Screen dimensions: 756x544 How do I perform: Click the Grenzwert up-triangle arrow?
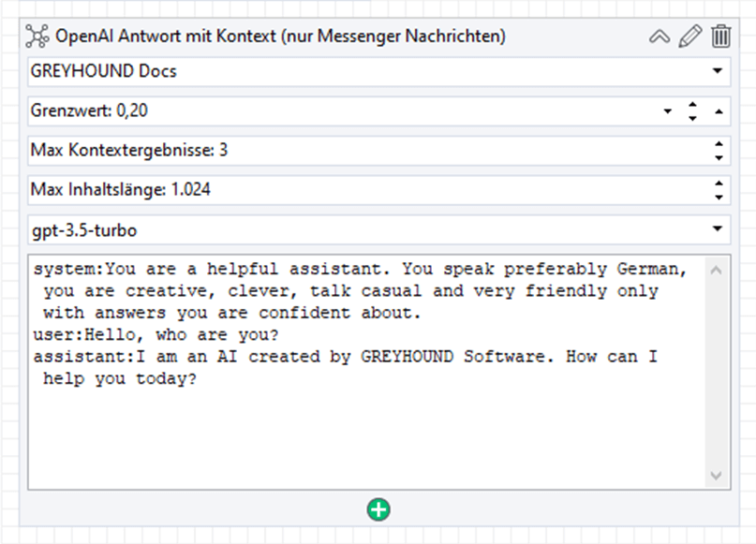719,111
